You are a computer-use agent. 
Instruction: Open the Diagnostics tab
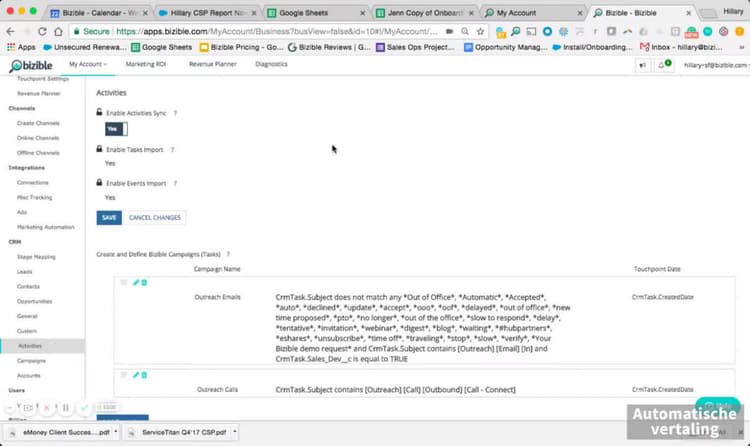tap(271, 64)
